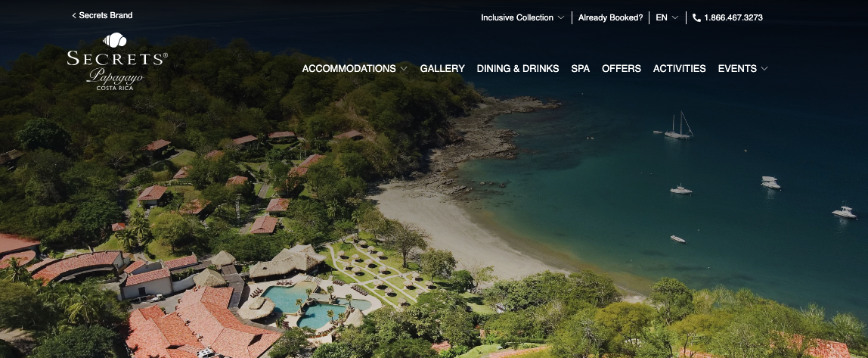Open the EN language dropdown
868x358 pixels.
(x=667, y=17)
